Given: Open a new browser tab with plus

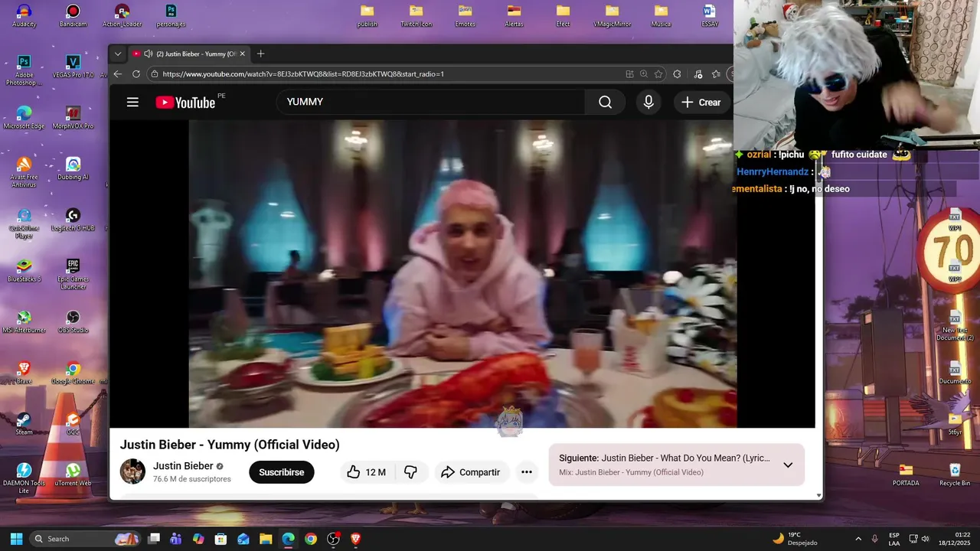Looking at the screenshot, I should click(x=260, y=54).
